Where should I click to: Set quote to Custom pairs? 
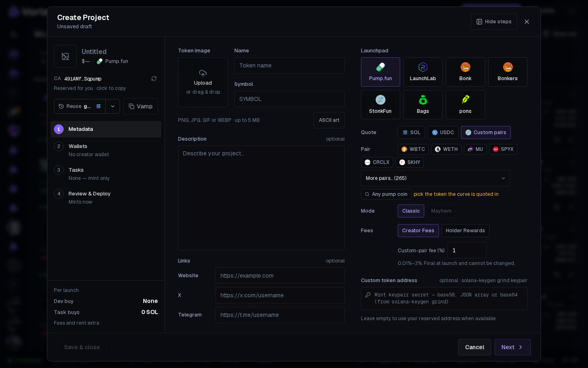[x=486, y=132]
